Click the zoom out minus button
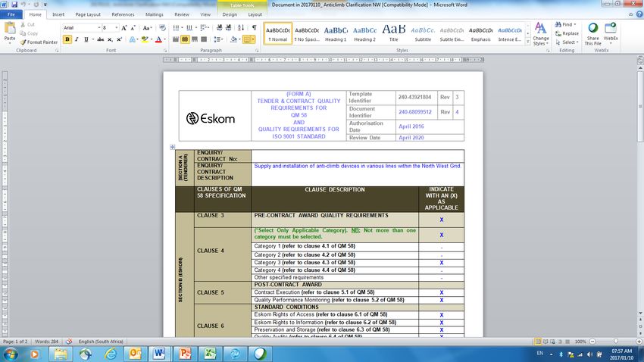644x362 pixels. click(592, 342)
